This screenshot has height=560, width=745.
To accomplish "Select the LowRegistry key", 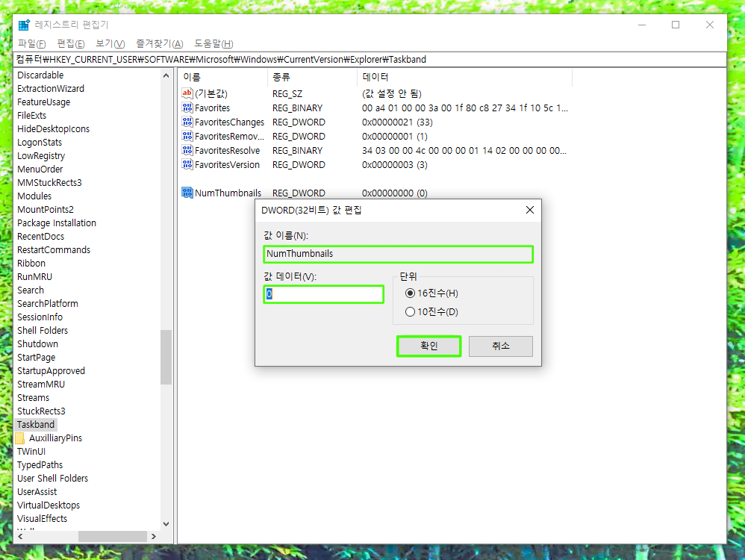I will coord(41,155).
